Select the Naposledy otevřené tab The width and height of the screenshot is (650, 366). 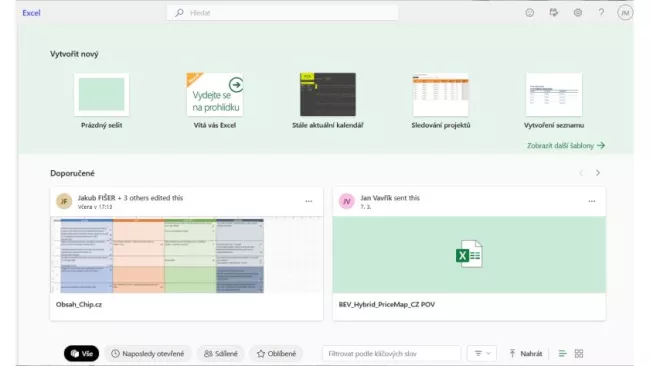pos(148,354)
